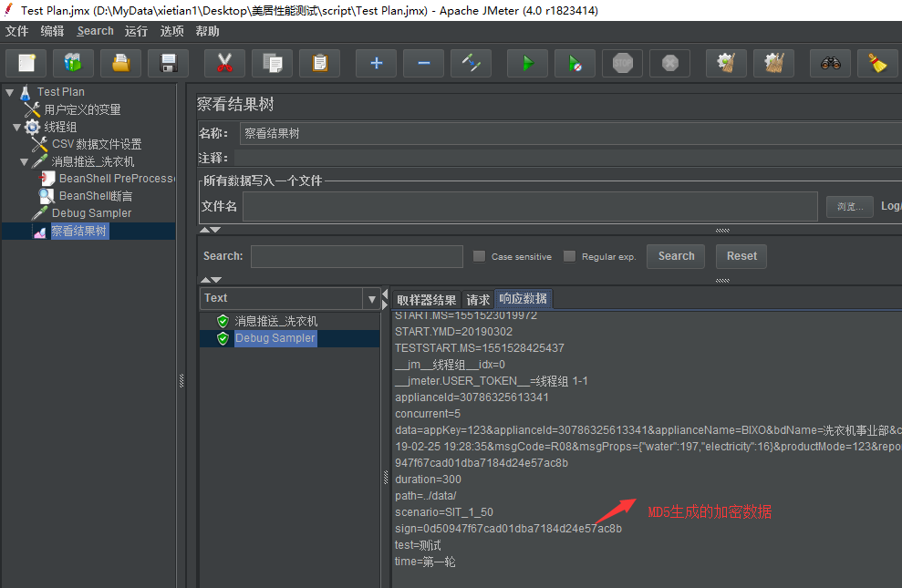Collapse the 消息推送_洗衣机 sampler node
The width and height of the screenshot is (902, 588).
coord(24,162)
